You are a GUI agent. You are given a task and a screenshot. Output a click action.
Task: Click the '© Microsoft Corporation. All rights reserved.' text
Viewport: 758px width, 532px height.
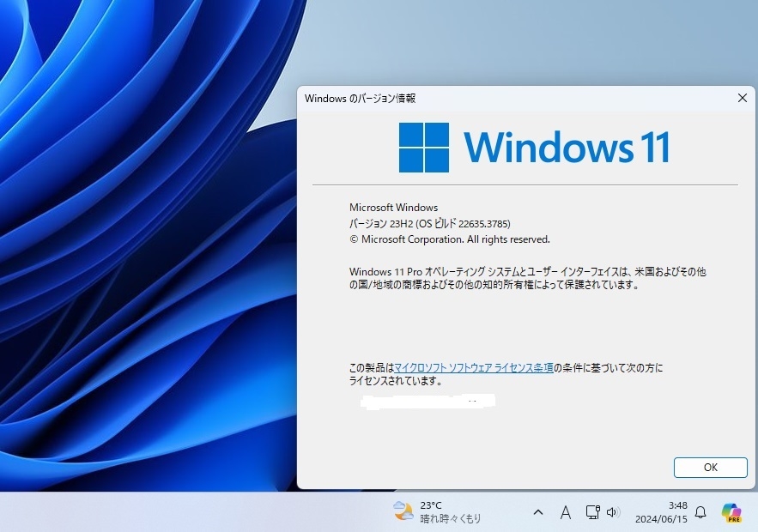point(450,239)
